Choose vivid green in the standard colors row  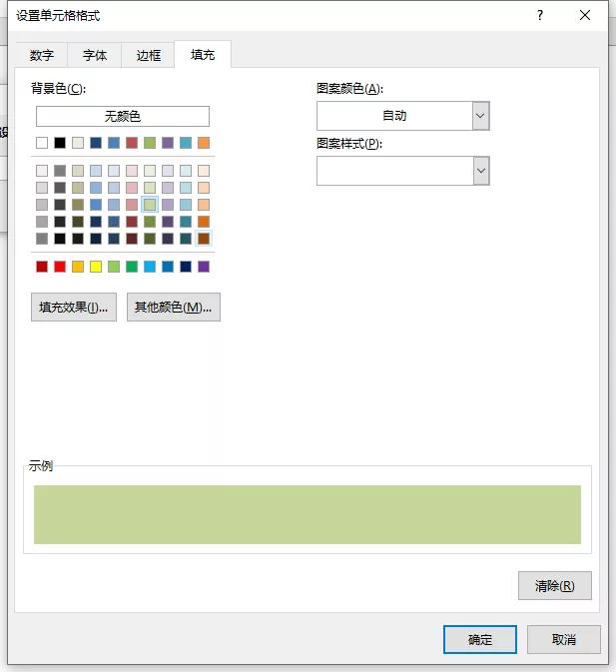[x=132, y=267]
